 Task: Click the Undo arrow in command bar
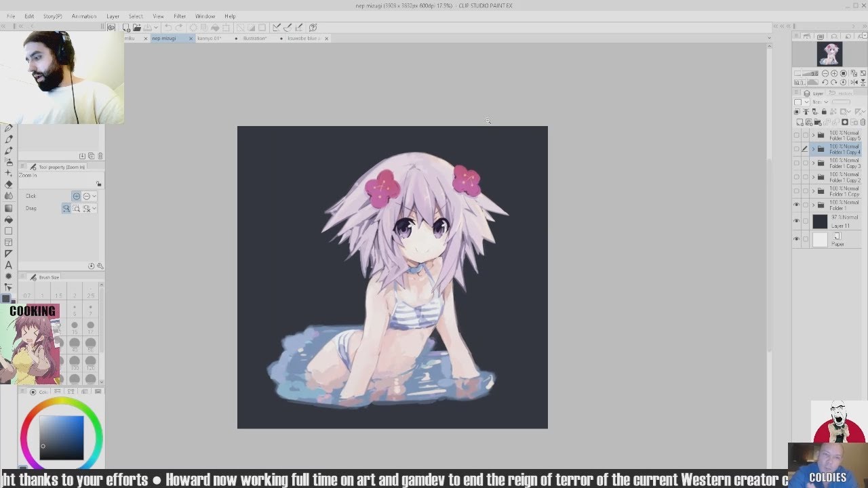coord(168,28)
